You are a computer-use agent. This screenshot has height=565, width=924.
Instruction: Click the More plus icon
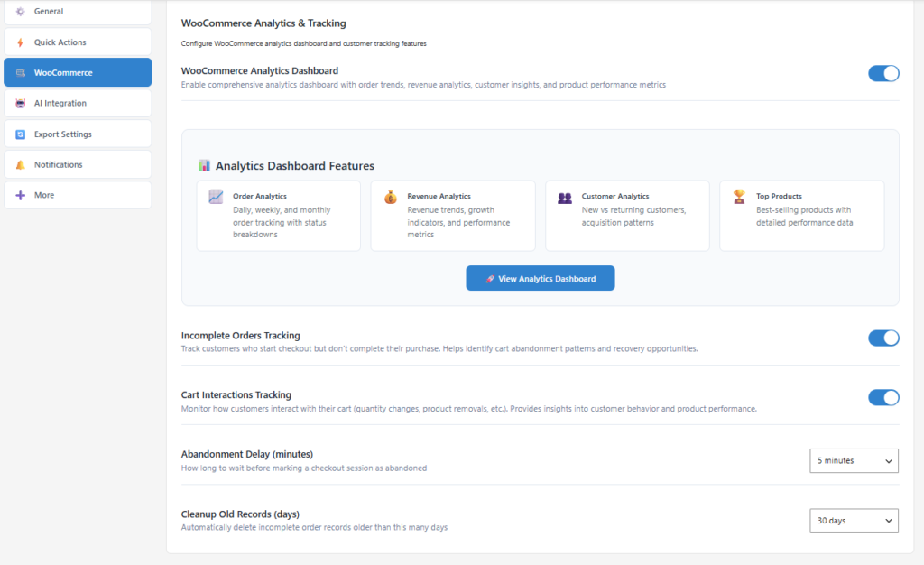coord(21,195)
